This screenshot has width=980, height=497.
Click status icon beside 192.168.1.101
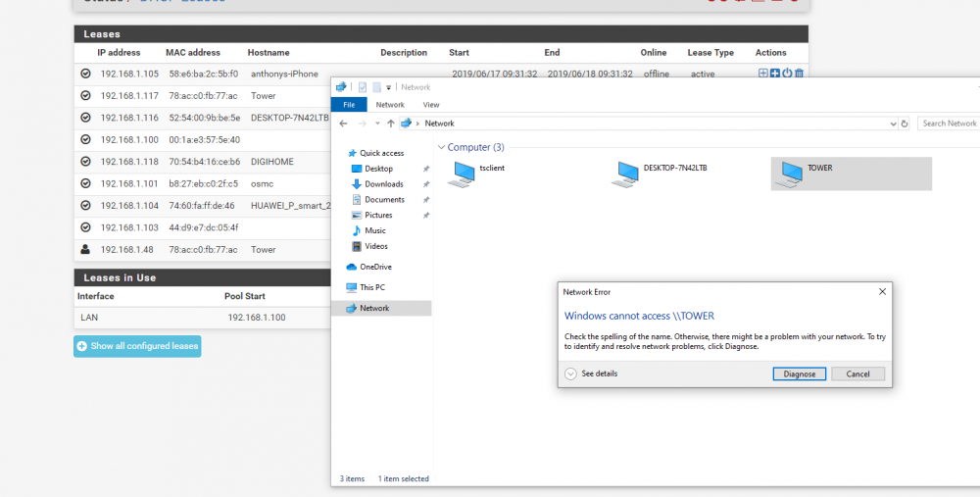coord(85,183)
